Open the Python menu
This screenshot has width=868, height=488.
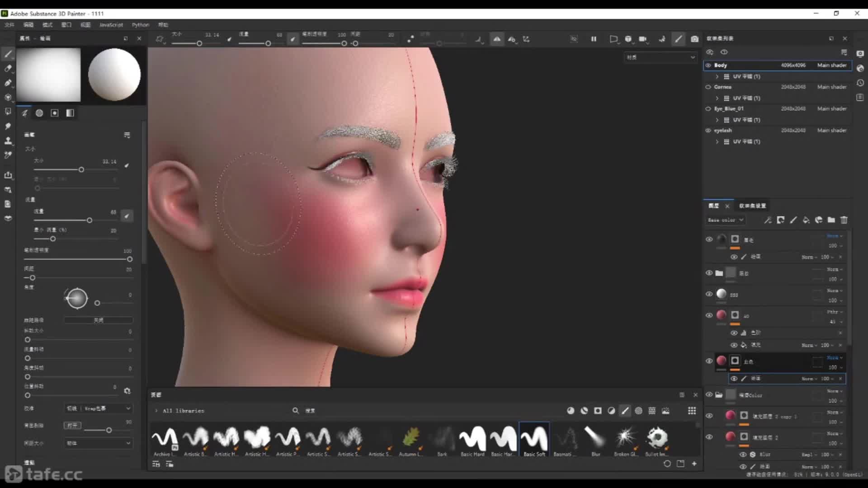click(141, 25)
